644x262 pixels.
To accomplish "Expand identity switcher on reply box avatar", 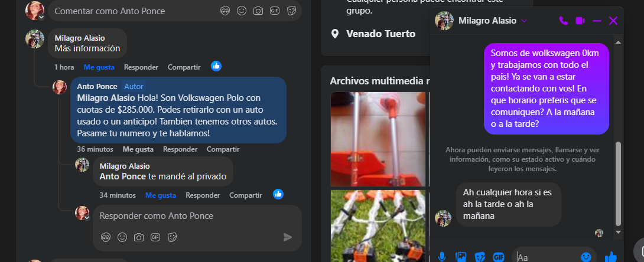I will click(x=87, y=218).
